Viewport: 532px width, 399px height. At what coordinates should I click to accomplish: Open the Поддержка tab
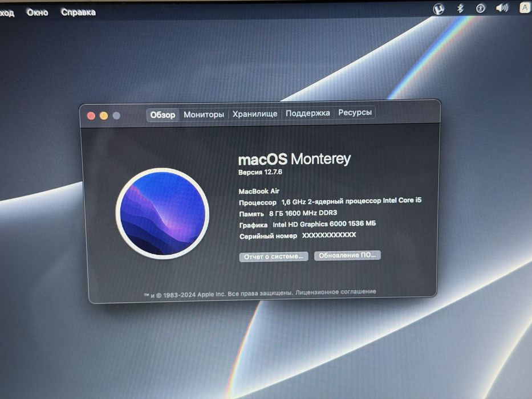[307, 113]
